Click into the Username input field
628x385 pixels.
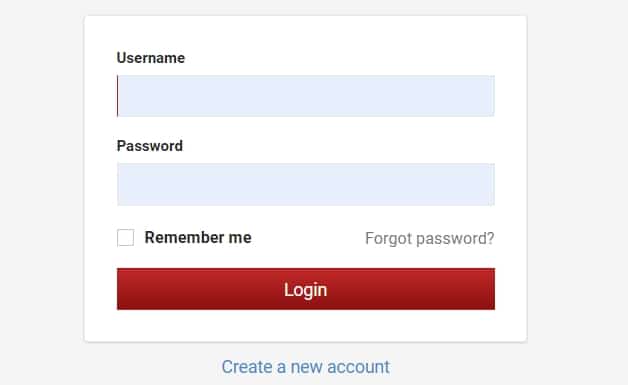pyautogui.click(x=306, y=96)
